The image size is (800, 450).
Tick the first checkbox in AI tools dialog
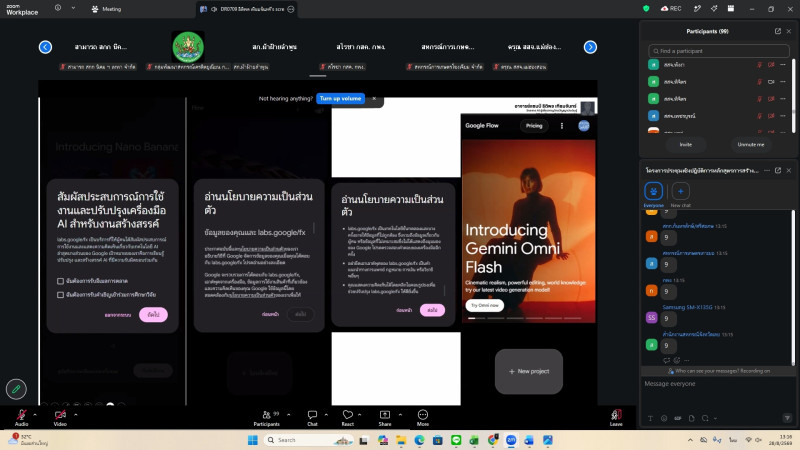point(60,281)
